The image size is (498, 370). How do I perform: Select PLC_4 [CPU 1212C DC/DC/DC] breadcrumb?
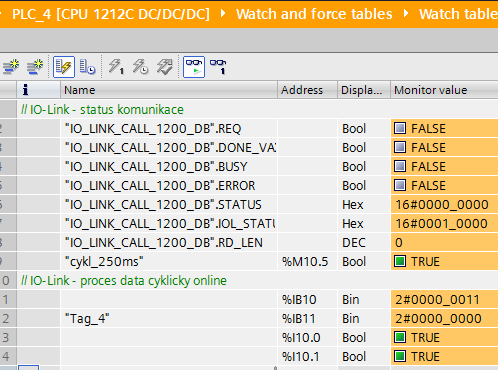click(x=111, y=14)
